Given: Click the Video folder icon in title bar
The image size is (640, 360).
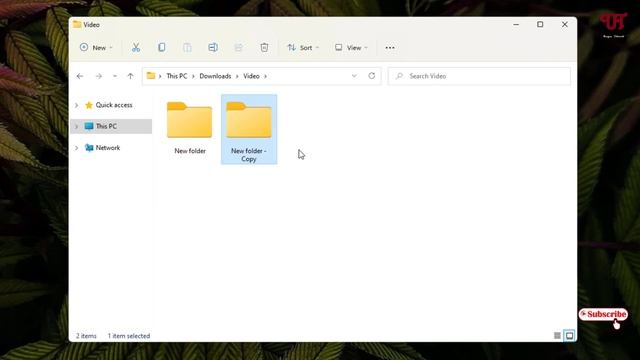Looking at the screenshot, I should pos(77,24).
